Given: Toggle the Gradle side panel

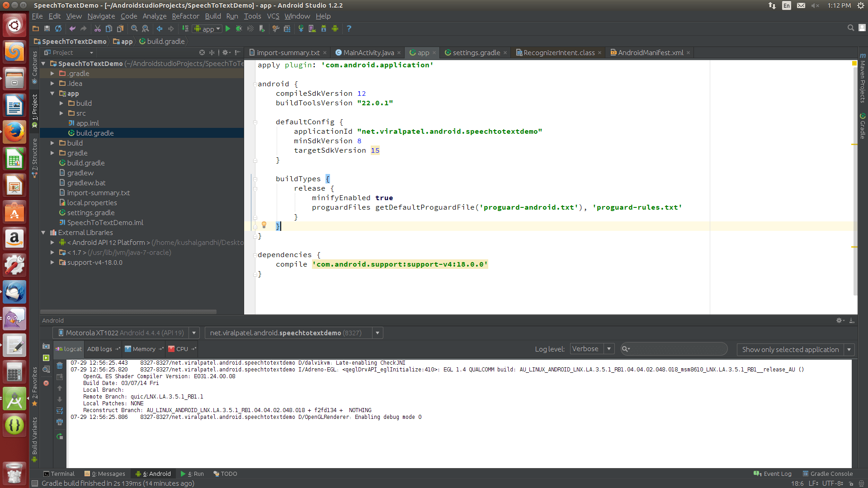Looking at the screenshot, I should (863, 126).
